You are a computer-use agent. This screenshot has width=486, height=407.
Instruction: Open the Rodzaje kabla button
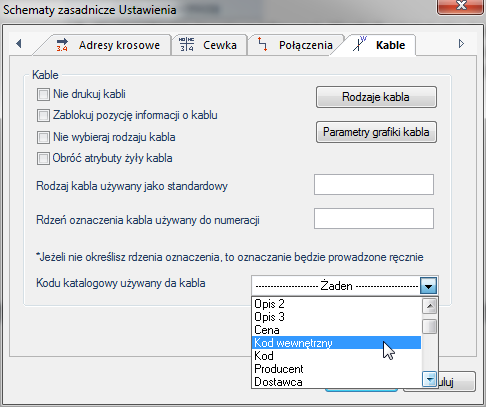pyautogui.click(x=376, y=97)
